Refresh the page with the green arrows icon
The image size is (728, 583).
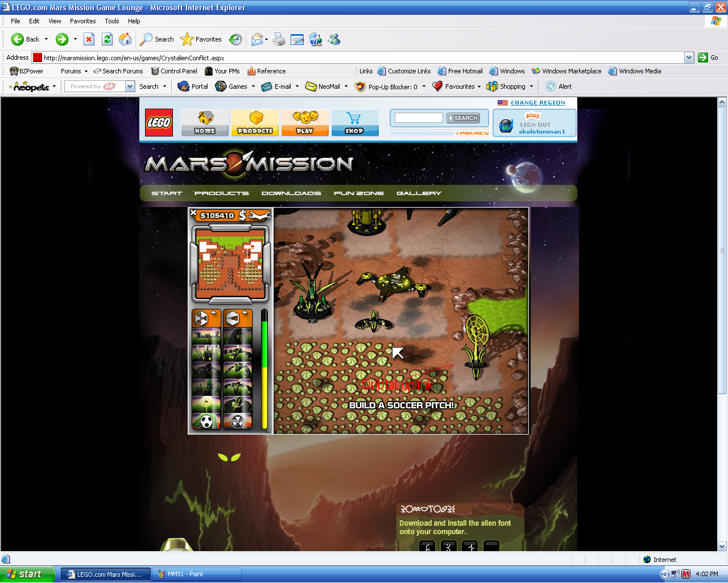[x=107, y=39]
